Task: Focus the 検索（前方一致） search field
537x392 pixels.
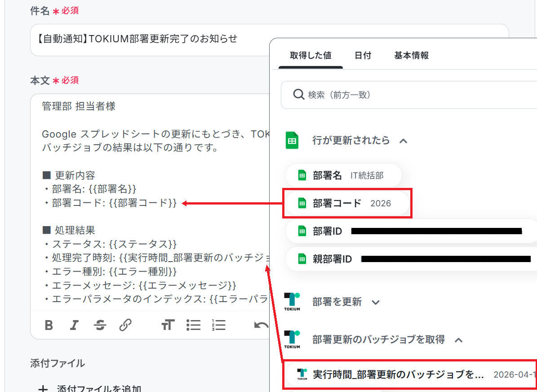Action: pos(409,95)
